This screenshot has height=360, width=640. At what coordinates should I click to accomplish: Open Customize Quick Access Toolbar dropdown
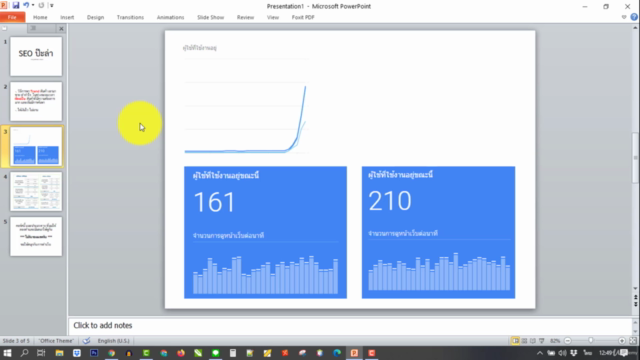(51, 5)
